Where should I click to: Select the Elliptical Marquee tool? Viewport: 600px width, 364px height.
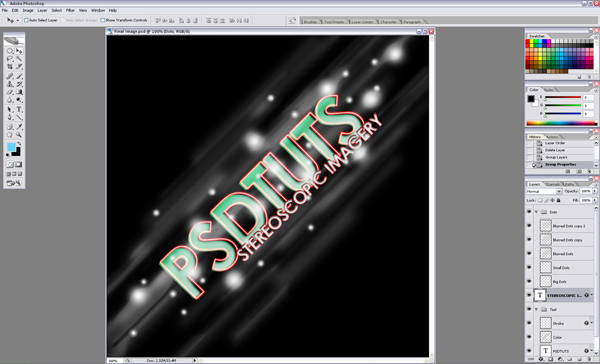pos(10,51)
